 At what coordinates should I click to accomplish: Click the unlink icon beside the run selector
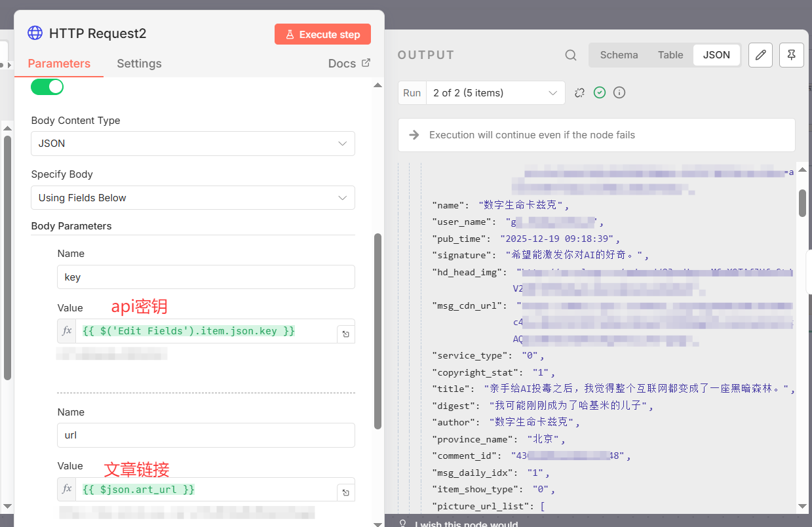tap(579, 92)
